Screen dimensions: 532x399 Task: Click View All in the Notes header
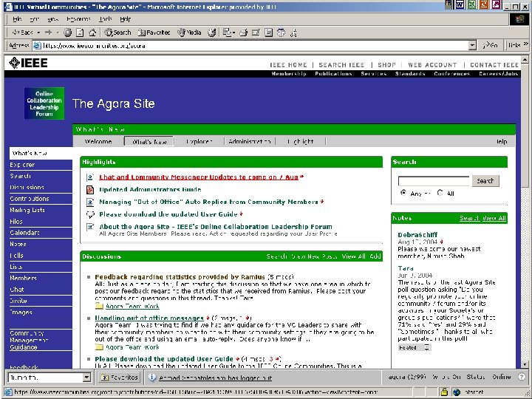(494, 218)
